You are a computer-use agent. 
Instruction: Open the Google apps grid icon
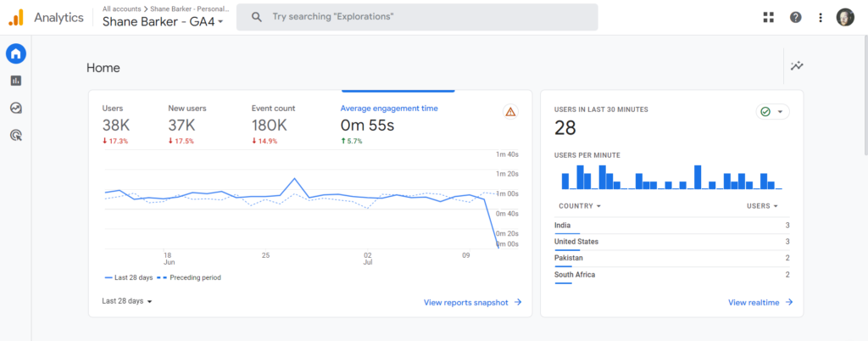[768, 17]
